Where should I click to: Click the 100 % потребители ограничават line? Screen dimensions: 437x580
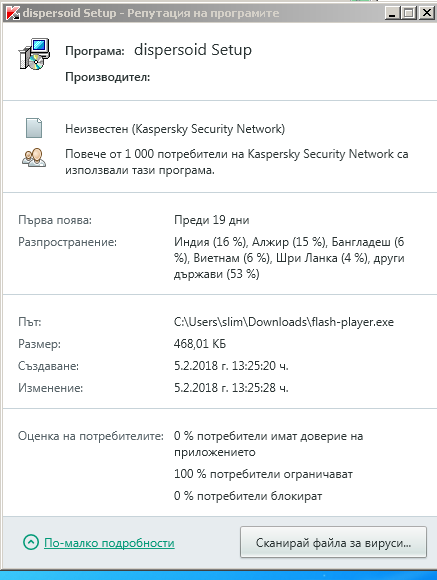(x=263, y=474)
